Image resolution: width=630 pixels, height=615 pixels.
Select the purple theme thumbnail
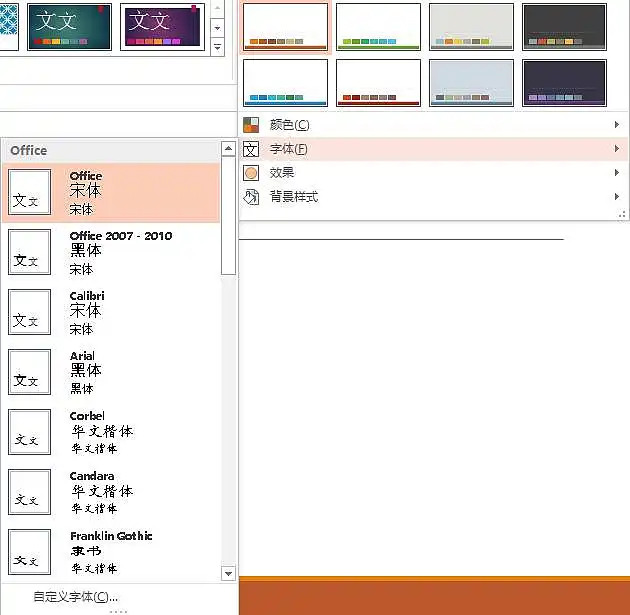pos(162,27)
